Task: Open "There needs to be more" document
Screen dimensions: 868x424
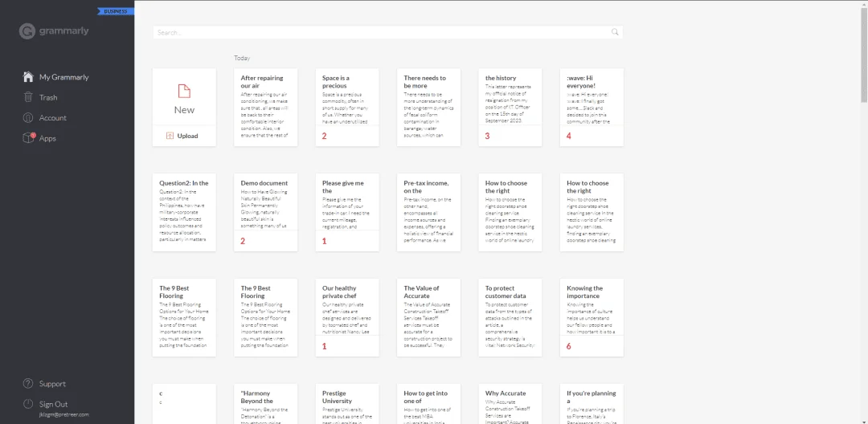Action: (428, 108)
